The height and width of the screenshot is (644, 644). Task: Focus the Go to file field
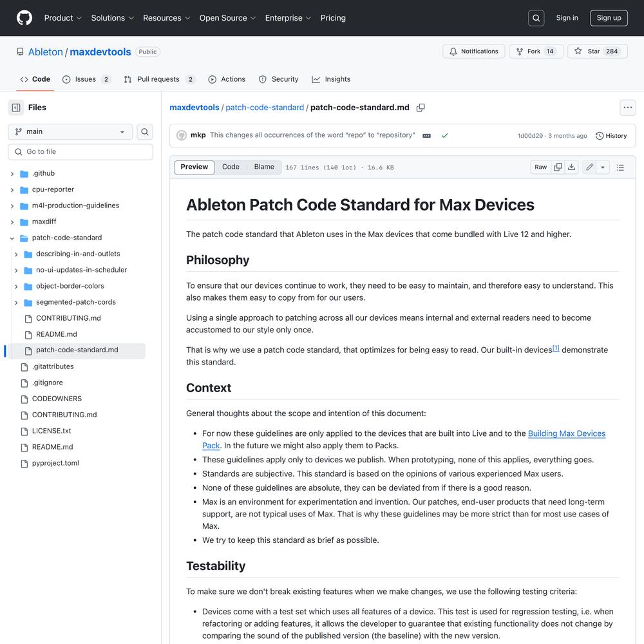pos(80,152)
